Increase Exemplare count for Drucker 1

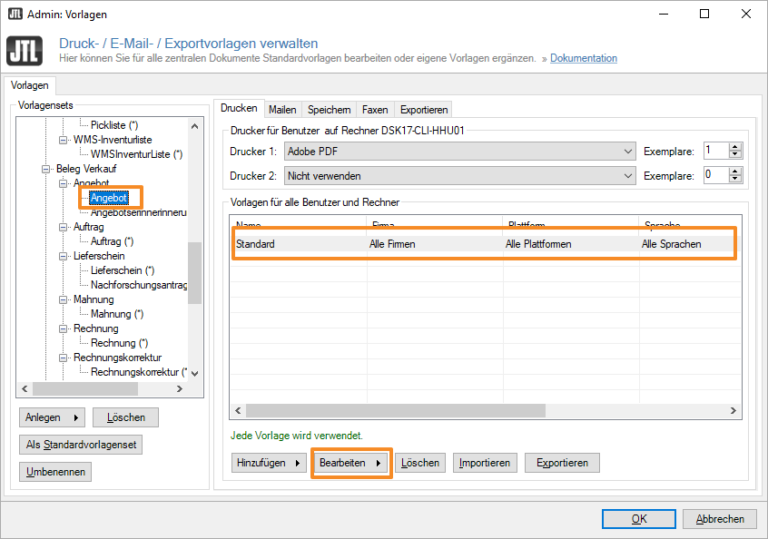coord(736,147)
